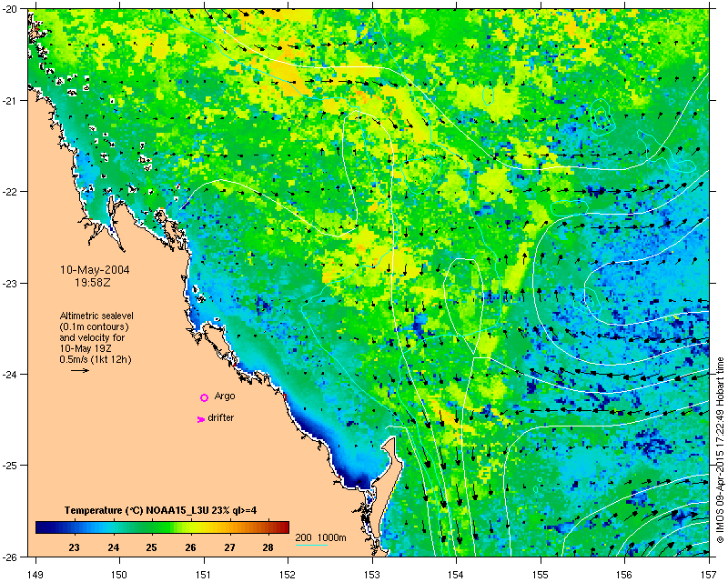Click the longitude axis label '149'

click(x=35, y=575)
